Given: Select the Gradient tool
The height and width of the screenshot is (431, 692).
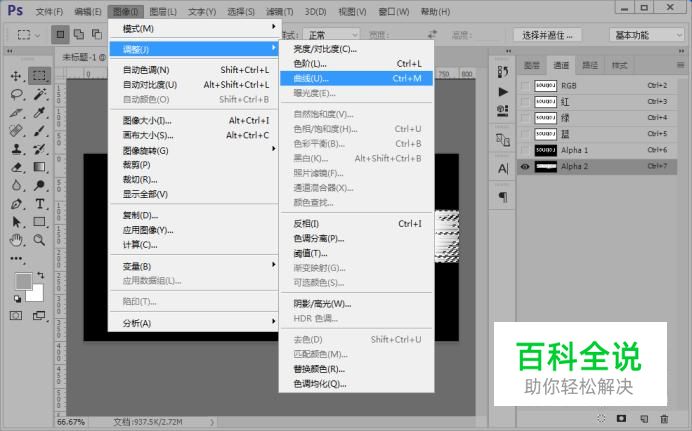Looking at the screenshot, I should pos(39,167).
